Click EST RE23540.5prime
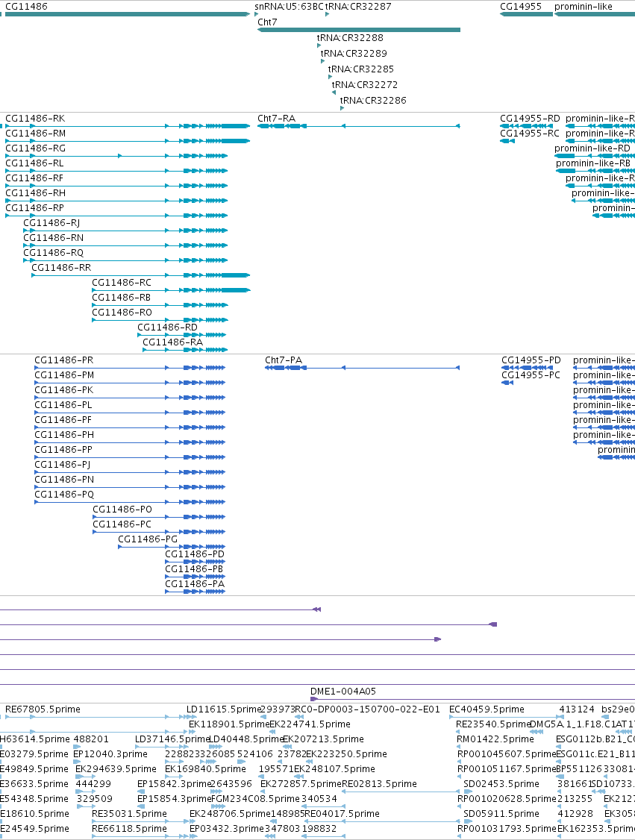635x840 pixels. [493, 724]
